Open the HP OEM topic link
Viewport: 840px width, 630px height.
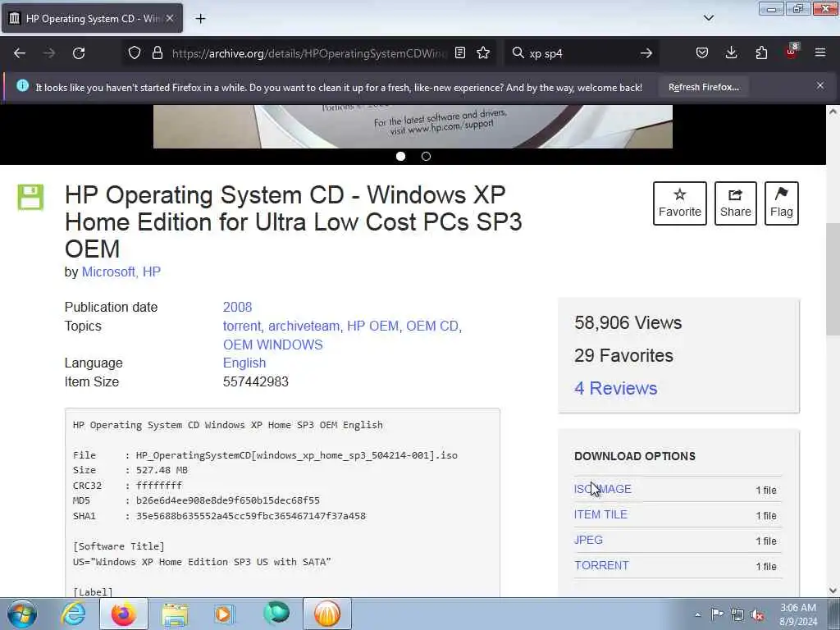(373, 326)
